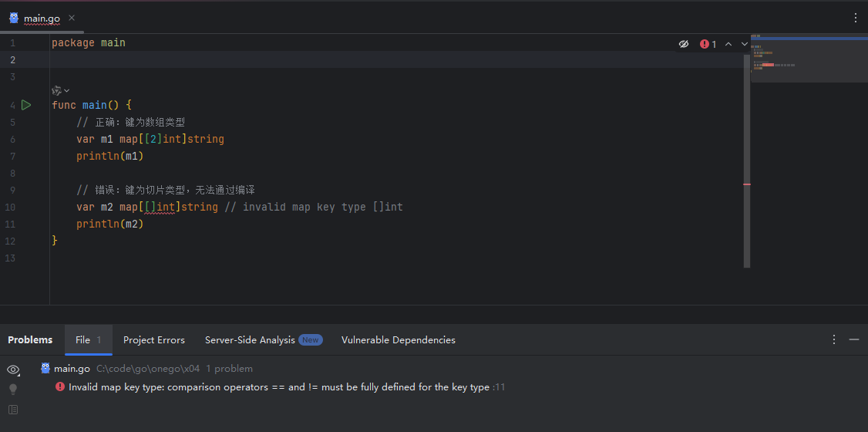The width and height of the screenshot is (868, 432).
Task: Click the closing brace on line 12
Action: pos(54,241)
